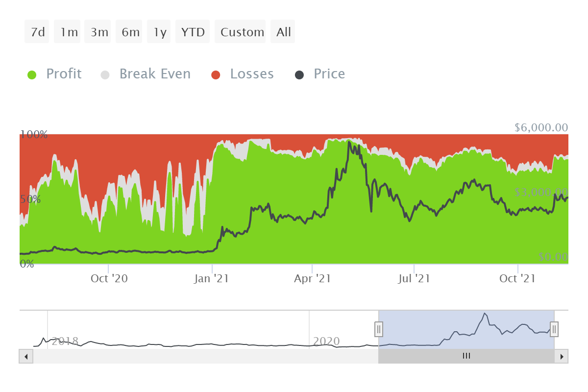Click the Jan '21 axis label
The height and width of the screenshot is (392, 588).
point(212,279)
